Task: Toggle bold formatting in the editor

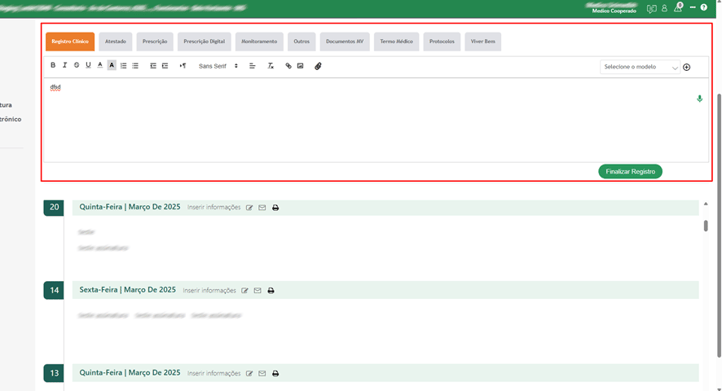Action: (53, 65)
